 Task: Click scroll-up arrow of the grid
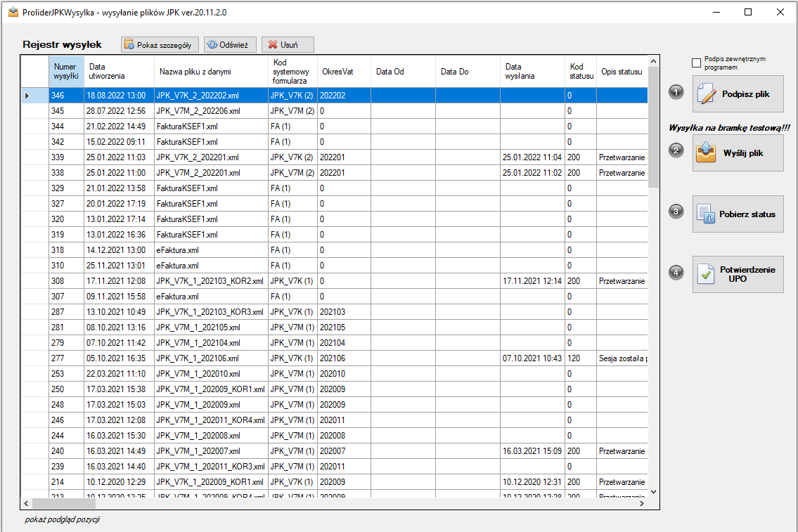[x=653, y=62]
